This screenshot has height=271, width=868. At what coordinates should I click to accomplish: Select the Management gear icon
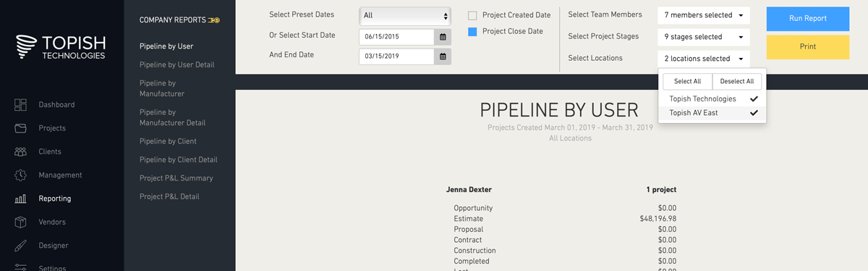tap(20, 175)
